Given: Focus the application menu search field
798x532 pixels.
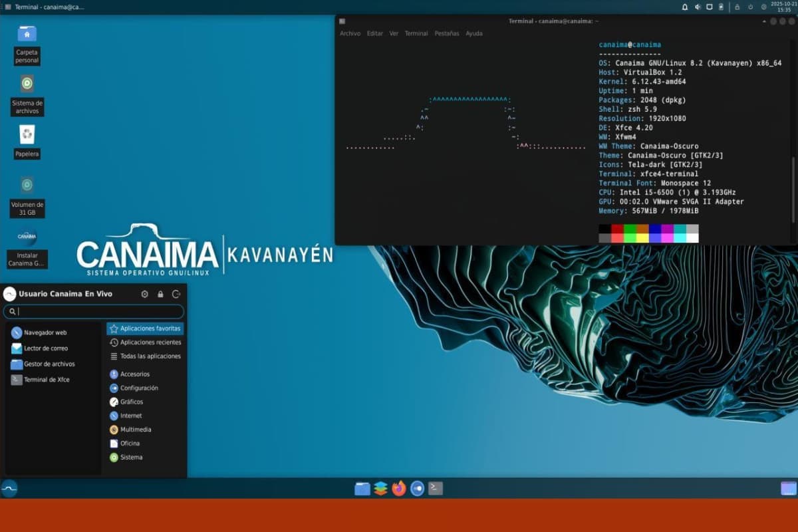Looking at the screenshot, I should click(93, 311).
